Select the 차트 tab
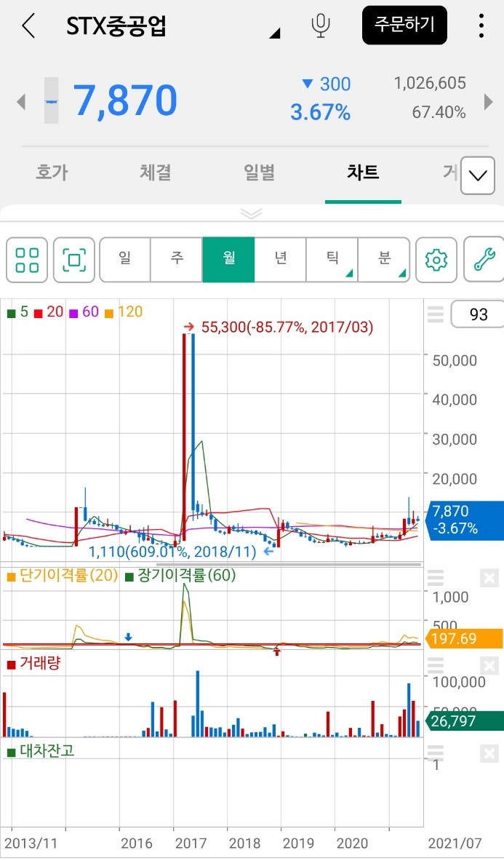 pyautogui.click(x=363, y=172)
